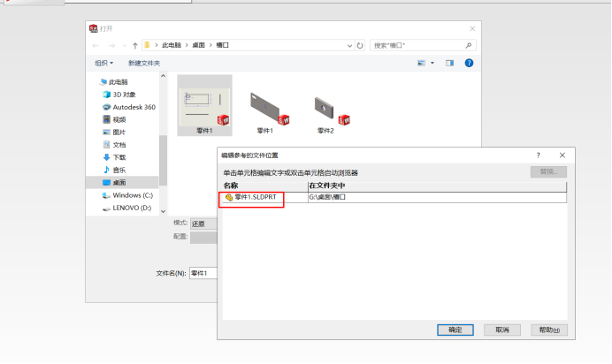
Task: Click the SolidWorks icon in 打开 title bar
Action: click(x=93, y=28)
